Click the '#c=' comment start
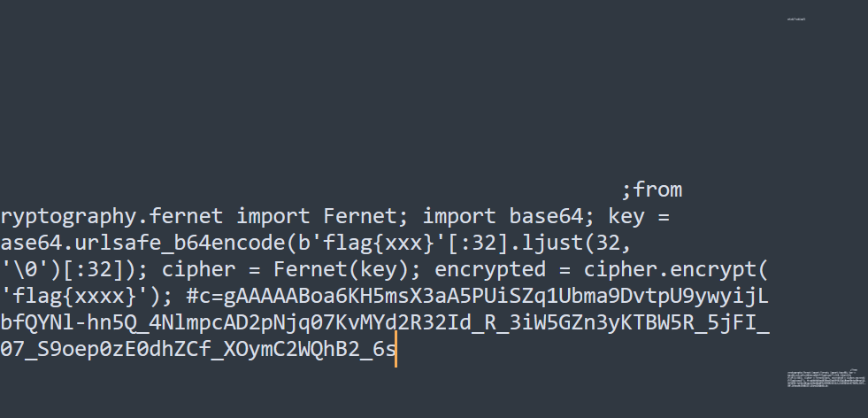 [x=204, y=296]
